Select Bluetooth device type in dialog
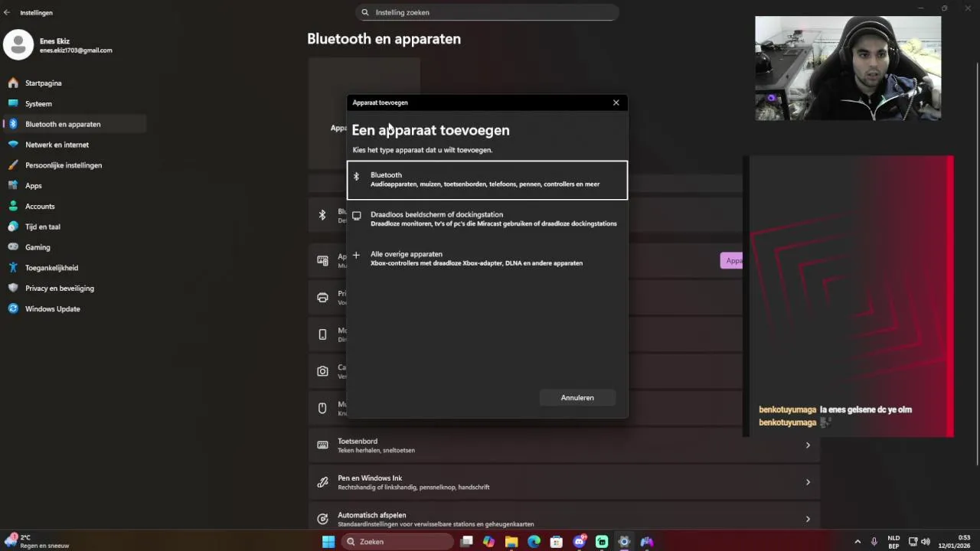980x551 pixels. [x=487, y=180]
